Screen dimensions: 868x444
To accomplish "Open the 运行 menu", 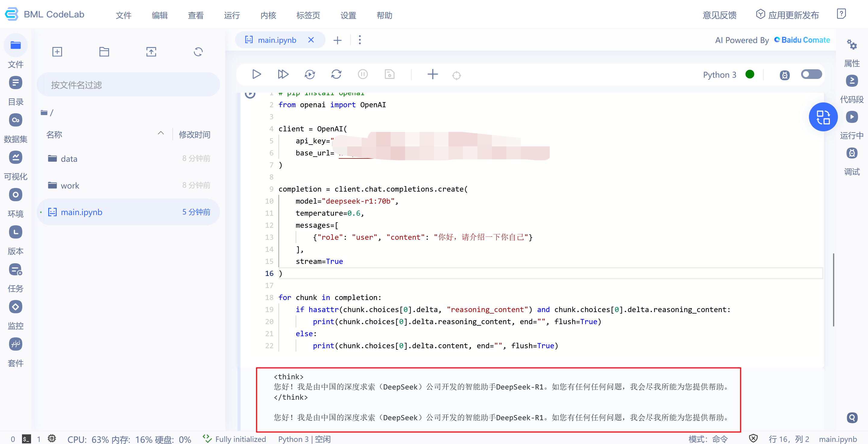I will point(232,15).
